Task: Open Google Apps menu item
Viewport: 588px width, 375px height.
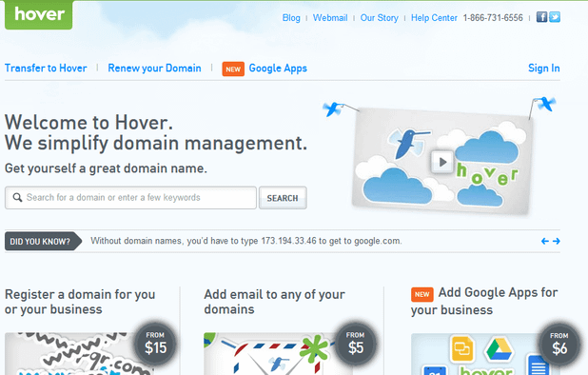Action: click(278, 69)
